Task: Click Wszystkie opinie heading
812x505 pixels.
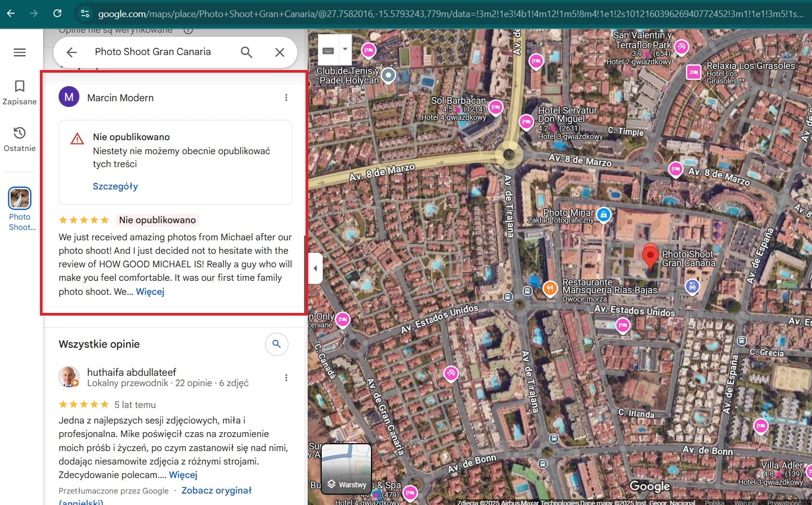Action: pyautogui.click(x=99, y=344)
